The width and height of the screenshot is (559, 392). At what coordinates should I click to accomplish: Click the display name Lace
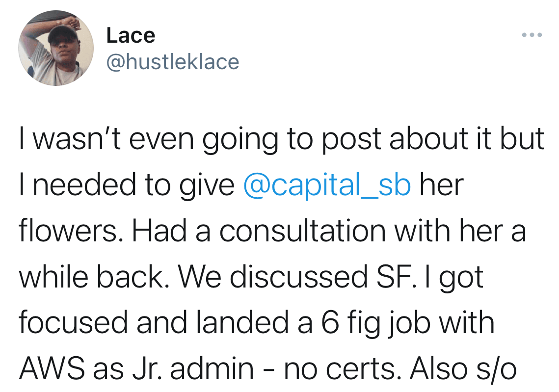tap(131, 36)
